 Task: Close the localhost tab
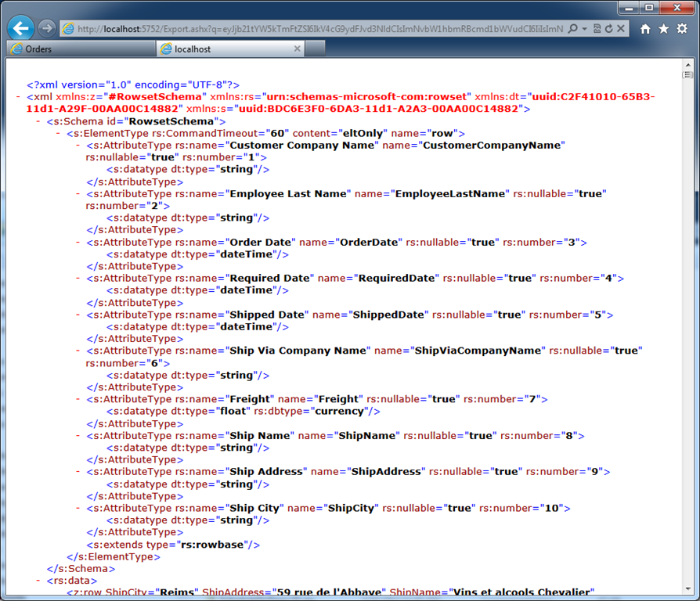pos(298,49)
